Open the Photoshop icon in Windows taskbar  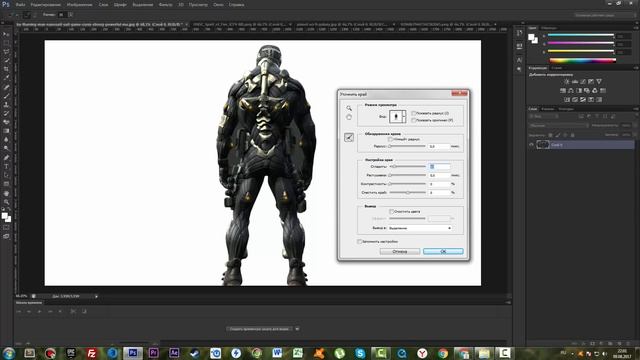point(133,353)
